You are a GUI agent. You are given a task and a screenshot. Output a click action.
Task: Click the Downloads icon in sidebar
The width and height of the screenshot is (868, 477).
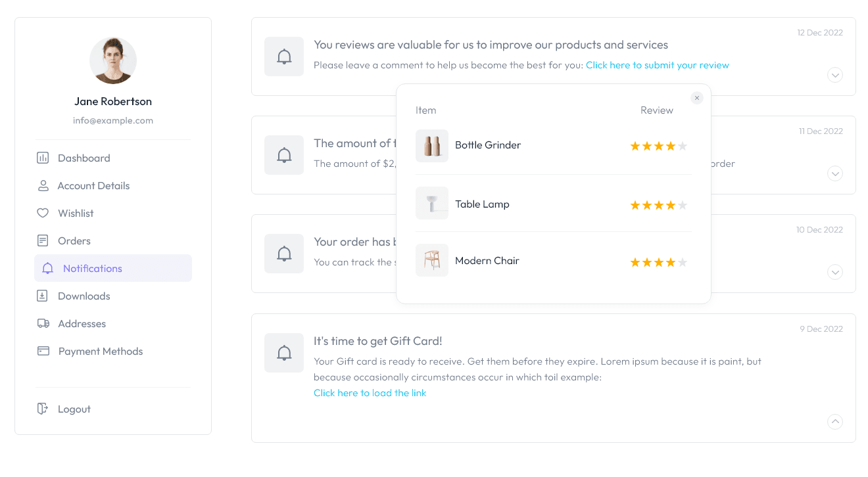click(43, 296)
